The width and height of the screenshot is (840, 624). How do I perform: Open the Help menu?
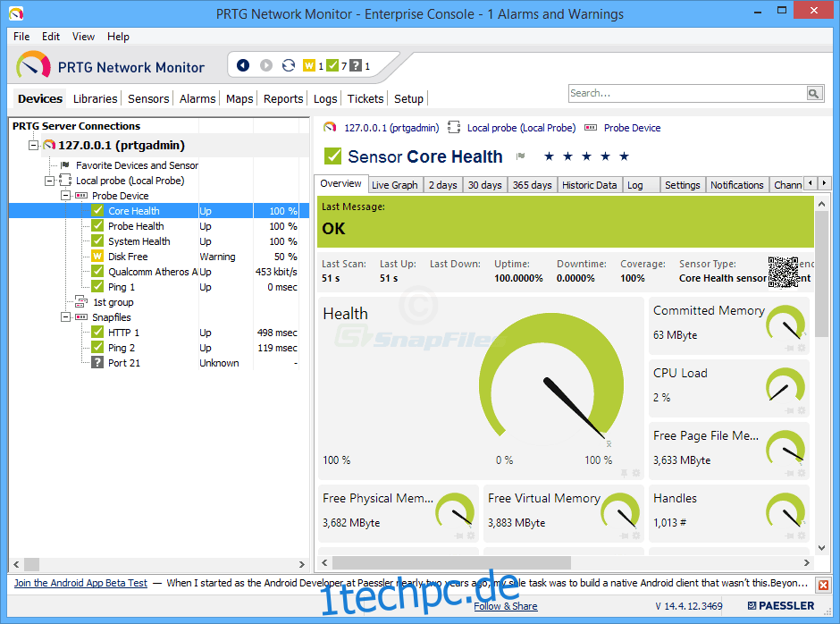point(118,37)
